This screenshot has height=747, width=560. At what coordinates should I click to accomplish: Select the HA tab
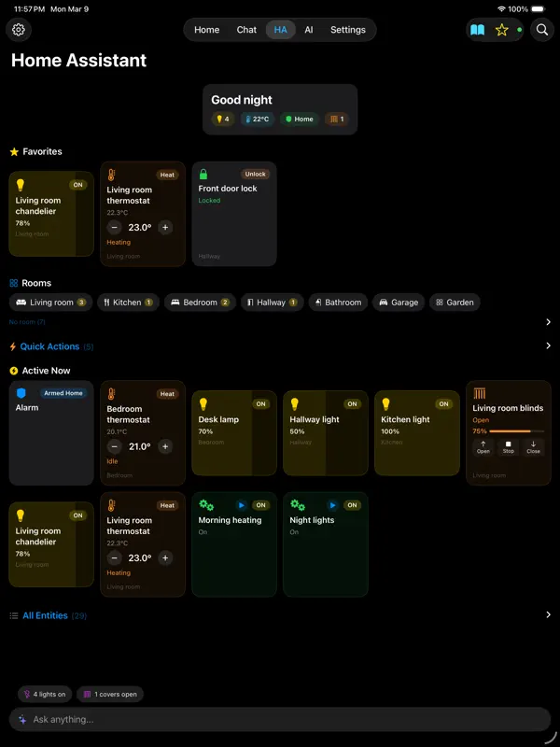tap(281, 30)
